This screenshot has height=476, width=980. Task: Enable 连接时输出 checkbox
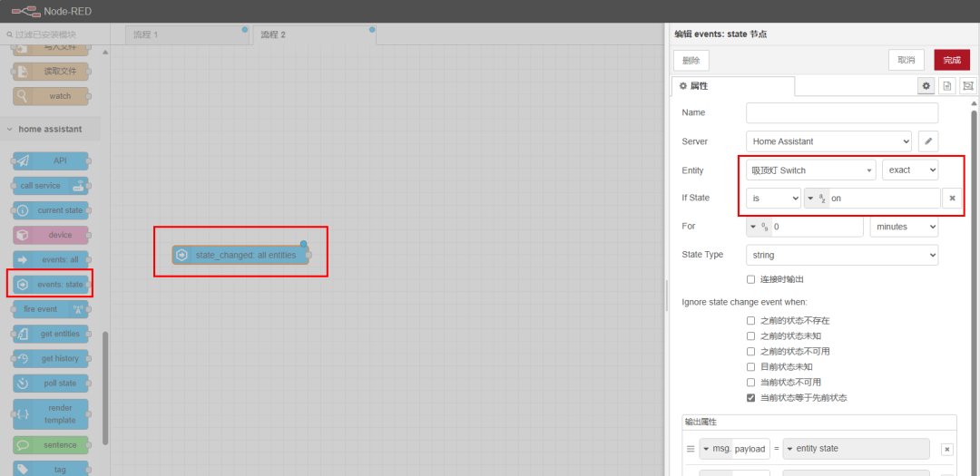[750, 279]
